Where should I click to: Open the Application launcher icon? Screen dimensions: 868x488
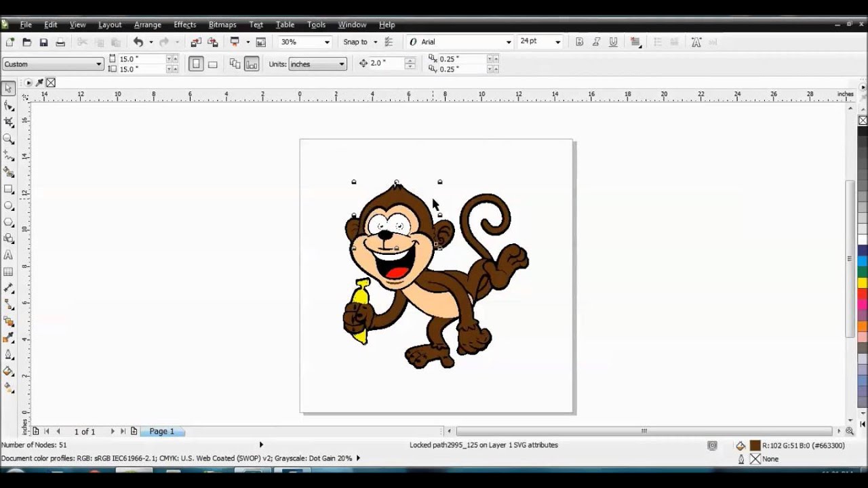tap(235, 42)
